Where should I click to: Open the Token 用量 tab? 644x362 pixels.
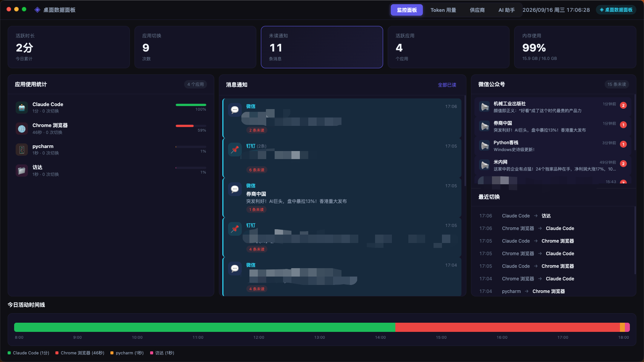pyautogui.click(x=443, y=10)
